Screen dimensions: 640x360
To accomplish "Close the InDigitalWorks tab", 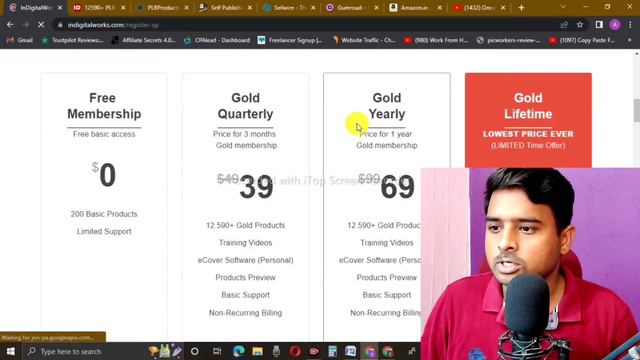I will click(60, 7).
